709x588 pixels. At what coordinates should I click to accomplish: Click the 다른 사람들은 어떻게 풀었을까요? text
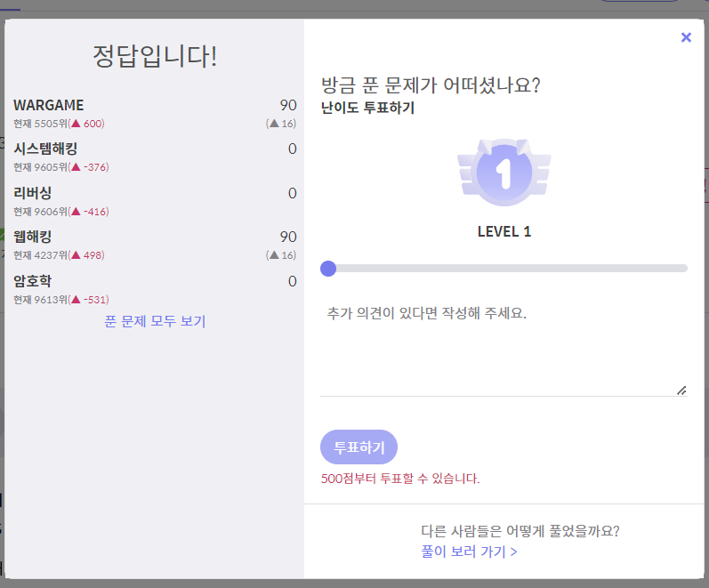point(520,531)
